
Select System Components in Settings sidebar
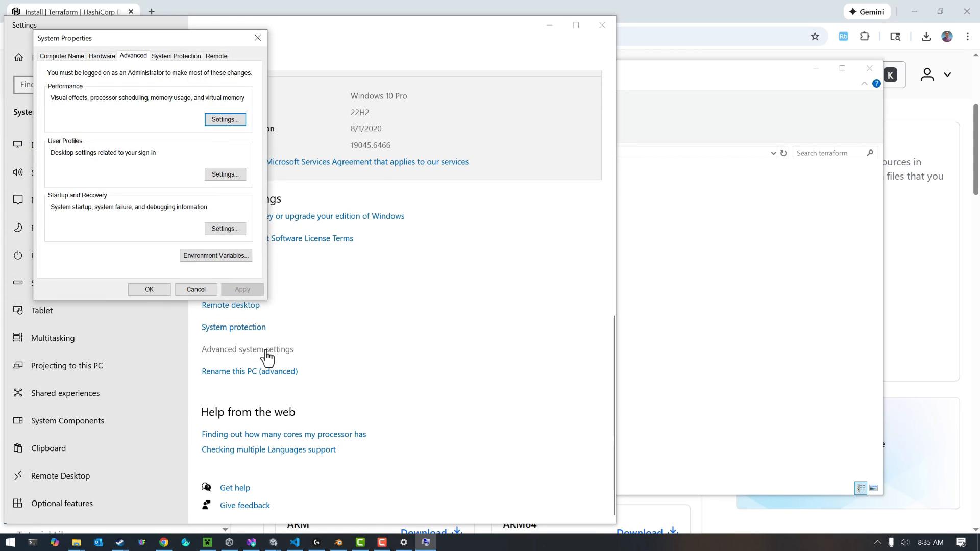pos(96,420)
